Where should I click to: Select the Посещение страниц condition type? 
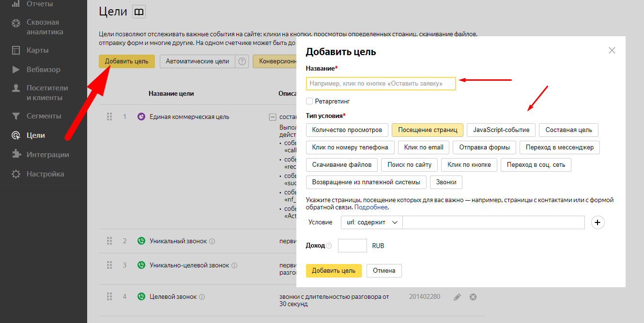(428, 130)
